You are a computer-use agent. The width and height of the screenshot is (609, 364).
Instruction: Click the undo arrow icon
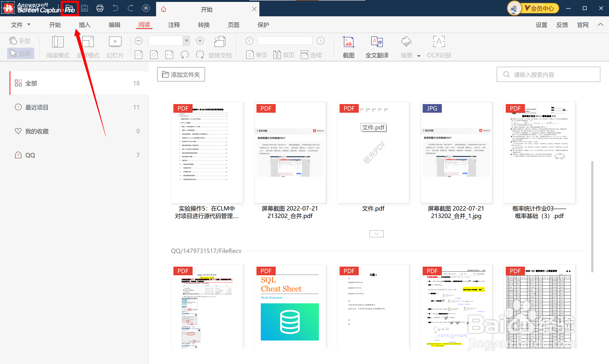coord(115,8)
